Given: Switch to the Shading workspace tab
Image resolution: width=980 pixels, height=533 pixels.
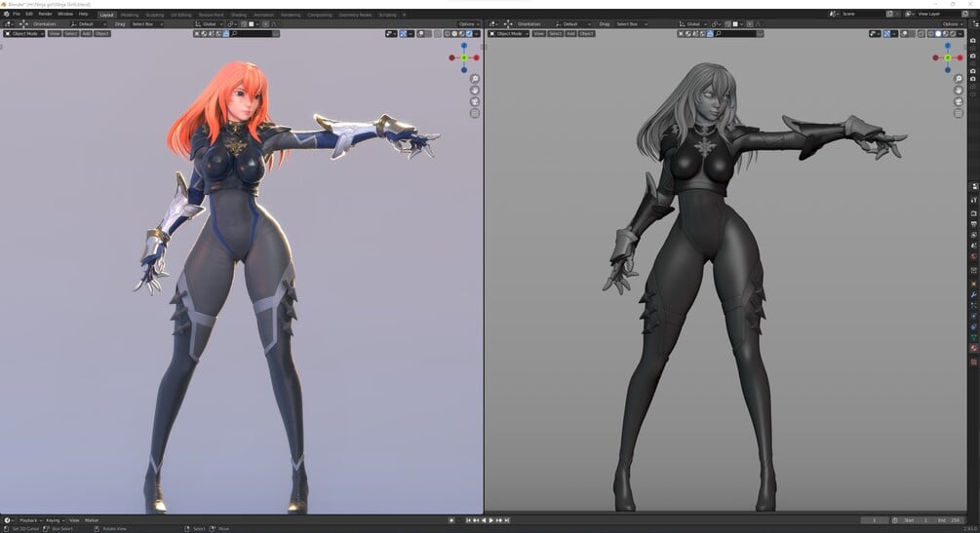Looking at the screenshot, I should (x=239, y=15).
